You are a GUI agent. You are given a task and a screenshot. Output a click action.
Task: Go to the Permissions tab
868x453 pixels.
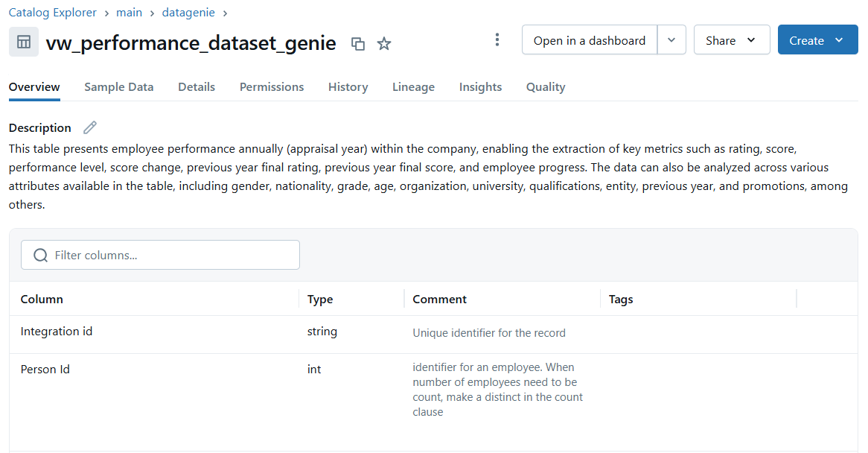tap(272, 87)
